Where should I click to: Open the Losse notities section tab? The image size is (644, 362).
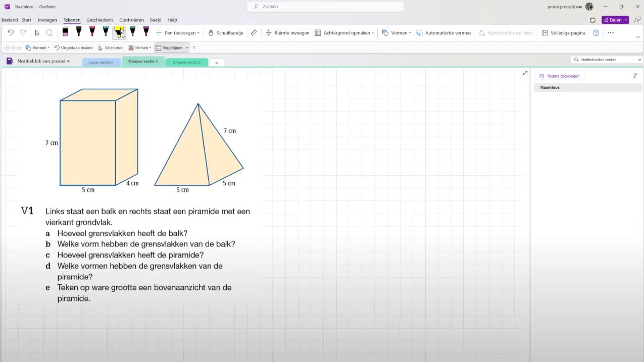point(101,62)
